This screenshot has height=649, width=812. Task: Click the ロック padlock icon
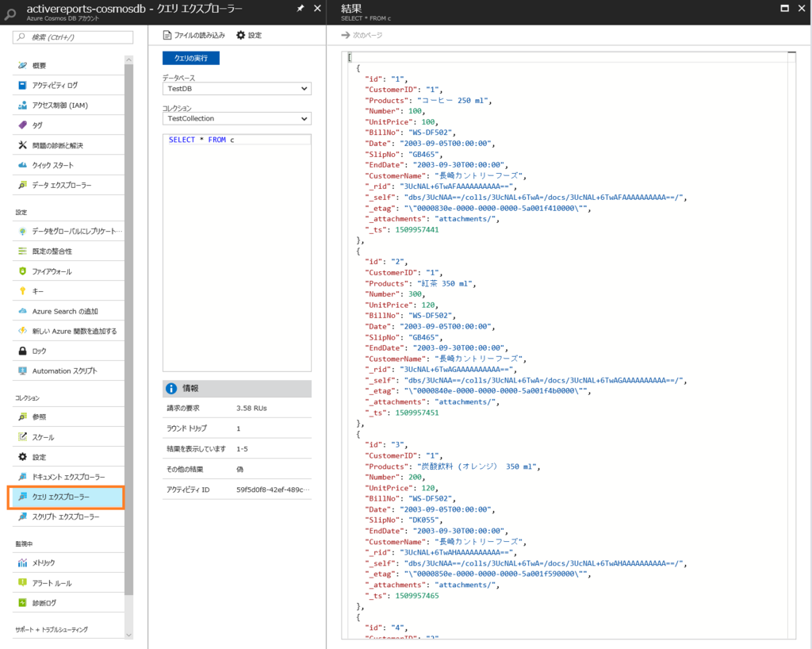(22, 351)
